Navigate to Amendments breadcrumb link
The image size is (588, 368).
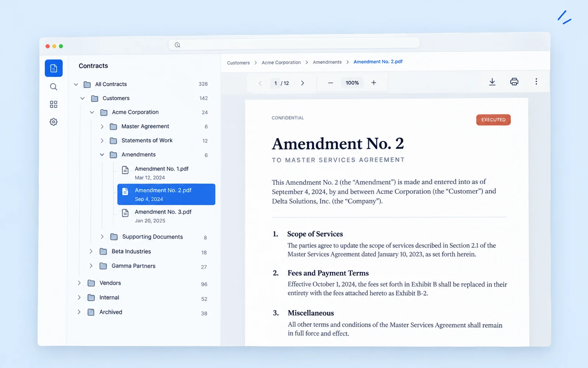point(327,62)
